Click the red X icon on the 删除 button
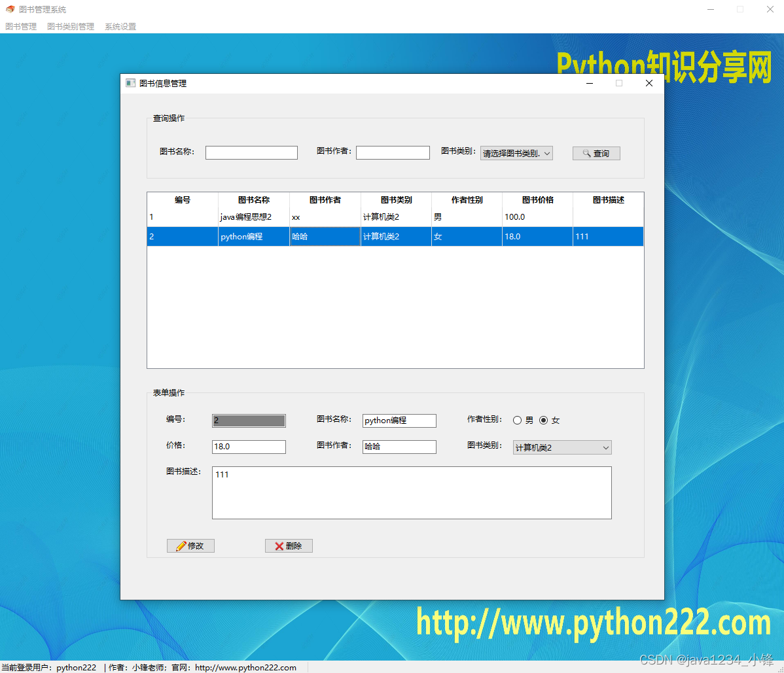Image resolution: width=784 pixels, height=673 pixels. 277,545
